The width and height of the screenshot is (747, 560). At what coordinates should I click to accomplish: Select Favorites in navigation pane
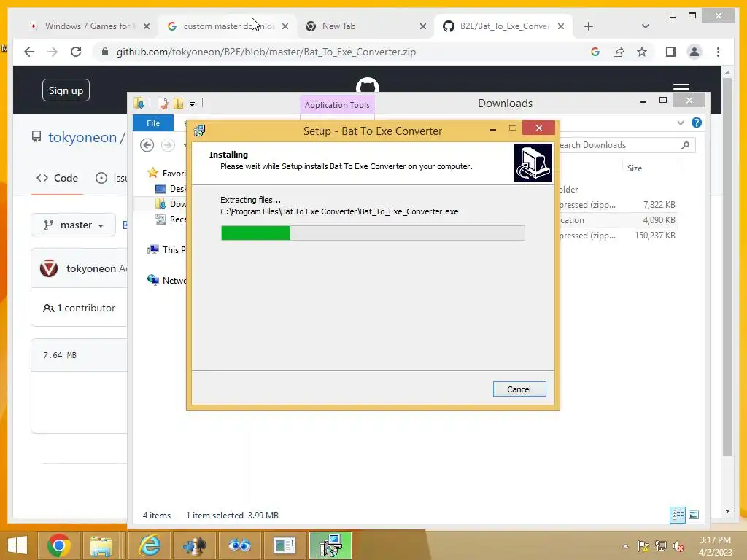tap(167, 173)
